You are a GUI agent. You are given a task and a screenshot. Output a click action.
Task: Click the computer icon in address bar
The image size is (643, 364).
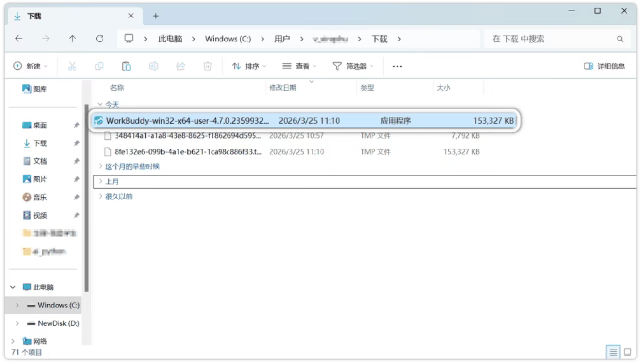(128, 39)
